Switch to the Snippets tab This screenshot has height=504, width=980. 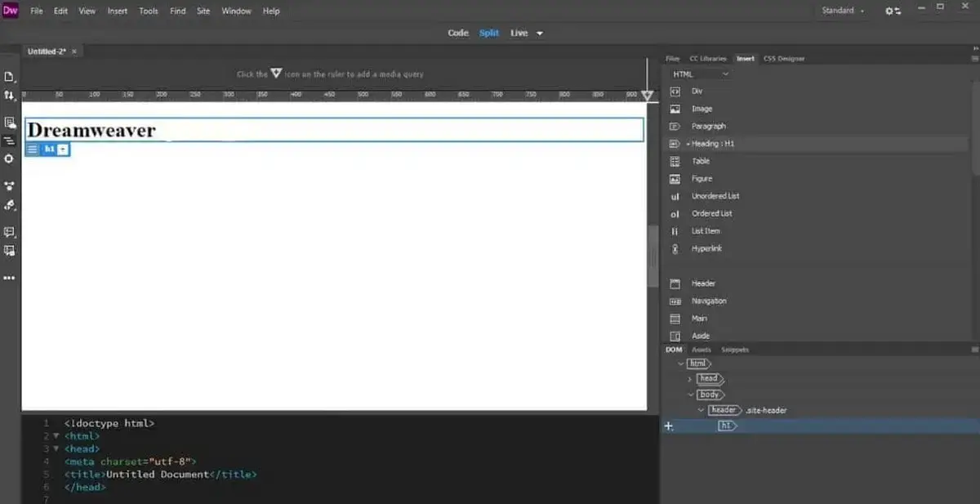pos(735,350)
